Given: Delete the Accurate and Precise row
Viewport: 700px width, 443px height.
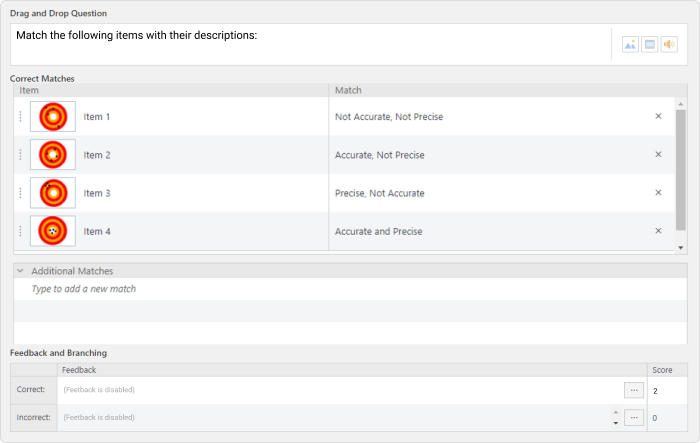Looking at the screenshot, I should 658,231.
